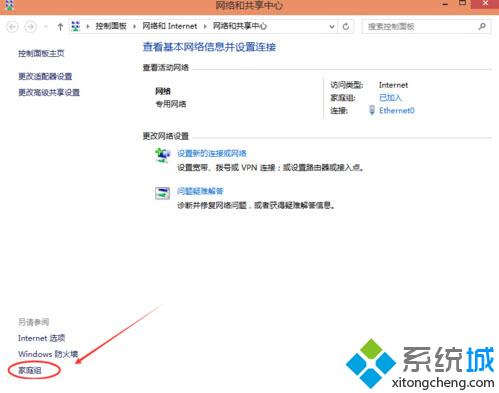499x393 pixels.
Task: Open Windows 防火墙 link
Action: point(48,354)
